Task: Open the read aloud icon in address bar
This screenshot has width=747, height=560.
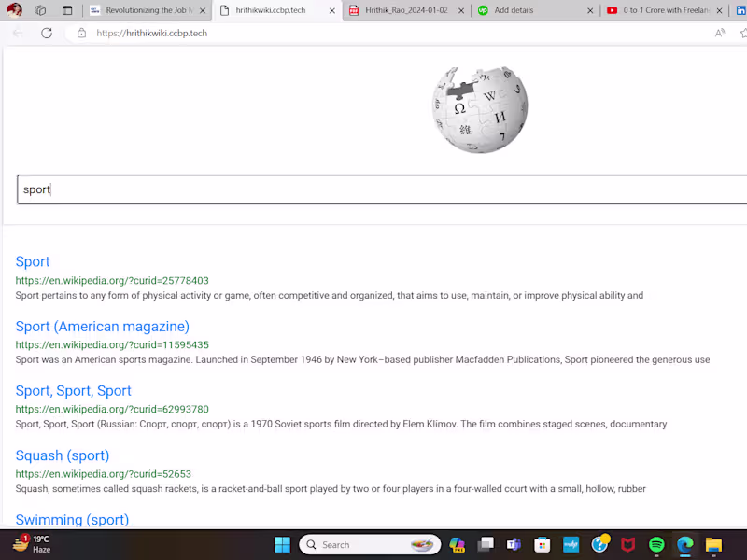Action: (719, 33)
